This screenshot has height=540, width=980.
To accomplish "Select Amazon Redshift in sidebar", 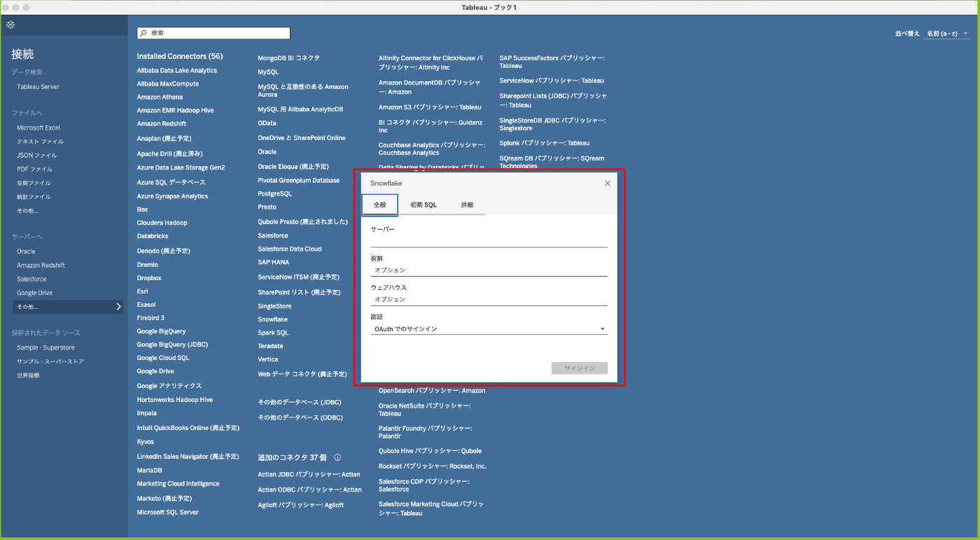I will click(x=41, y=265).
